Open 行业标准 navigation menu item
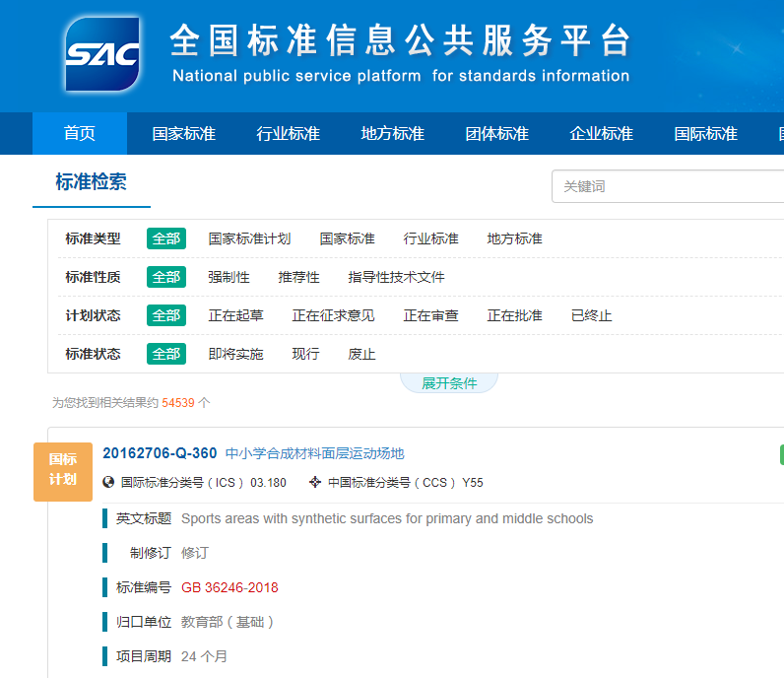784x678 pixels. click(x=288, y=134)
